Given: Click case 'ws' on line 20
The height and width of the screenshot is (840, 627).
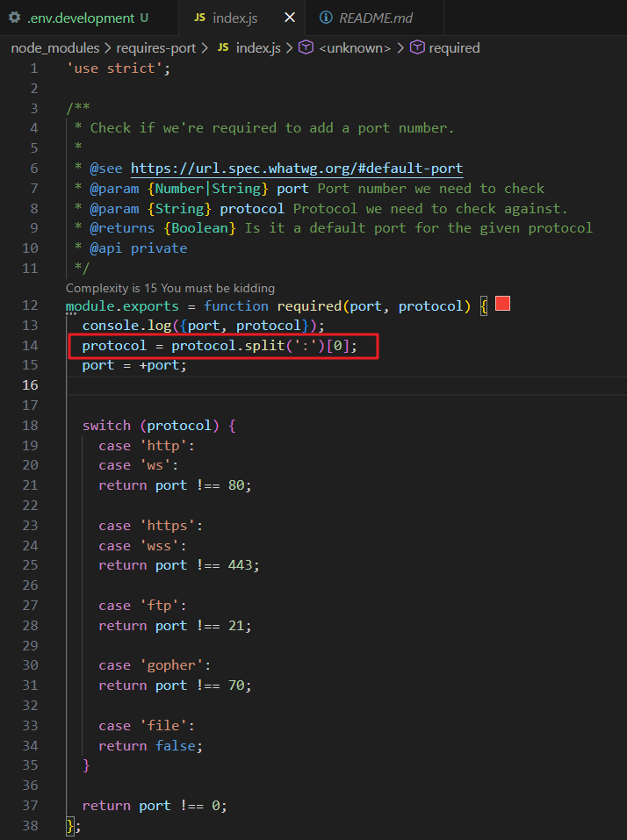Looking at the screenshot, I should tap(138, 465).
